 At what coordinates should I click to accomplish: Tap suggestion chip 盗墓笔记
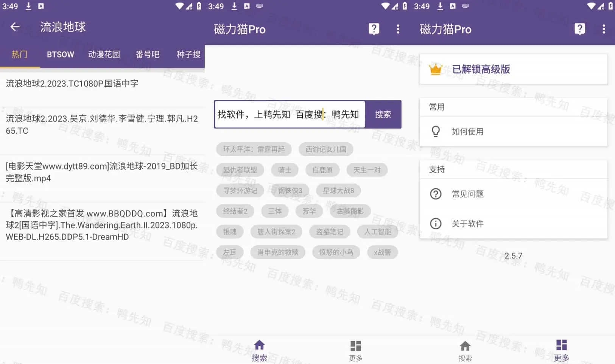pyautogui.click(x=330, y=232)
